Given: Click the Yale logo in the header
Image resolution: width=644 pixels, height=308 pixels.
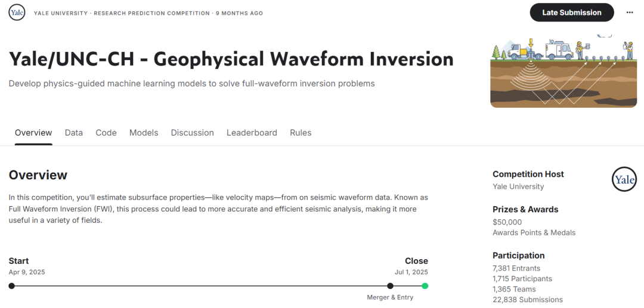Looking at the screenshot, I should point(17,13).
